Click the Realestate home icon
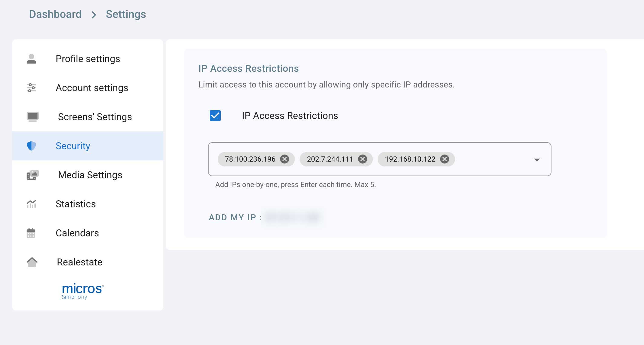Viewport: 644px width, 345px height. coord(32,262)
